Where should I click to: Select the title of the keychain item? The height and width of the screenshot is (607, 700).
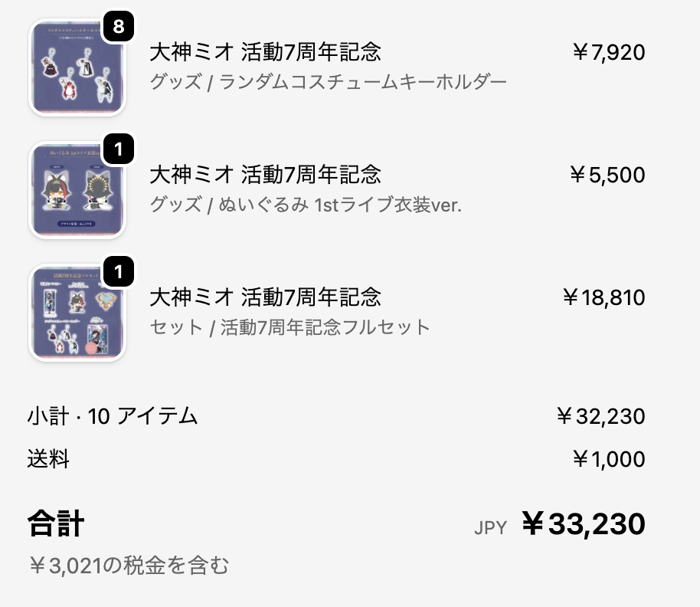[x=265, y=52]
